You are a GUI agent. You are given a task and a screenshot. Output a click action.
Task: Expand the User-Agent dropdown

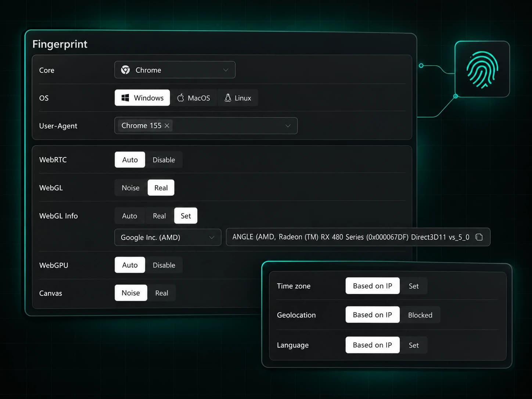pyautogui.click(x=206, y=126)
